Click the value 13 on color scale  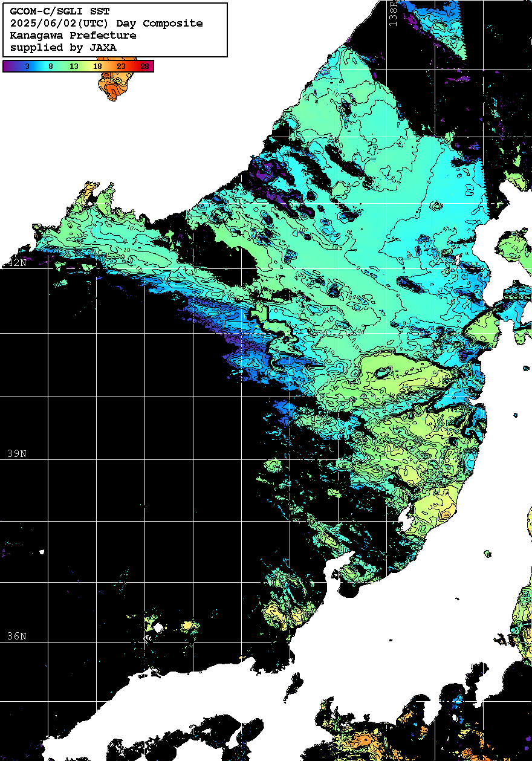coord(74,66)
